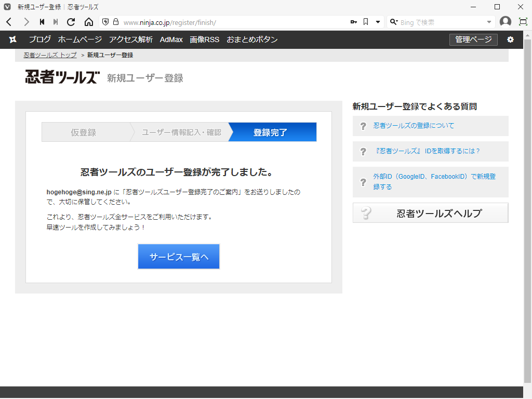Go to the browser home page
532x399 pixels.
(89, 22)
